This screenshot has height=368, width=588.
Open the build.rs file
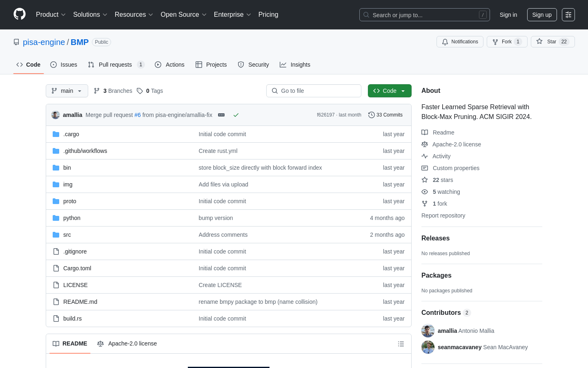(x=73, y=319)
